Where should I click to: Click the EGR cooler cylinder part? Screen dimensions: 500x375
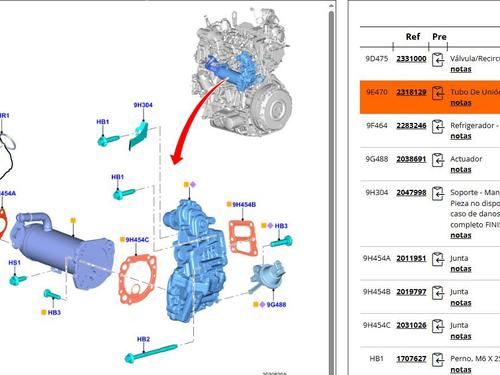pyautogui.click(x=62, y=250)
